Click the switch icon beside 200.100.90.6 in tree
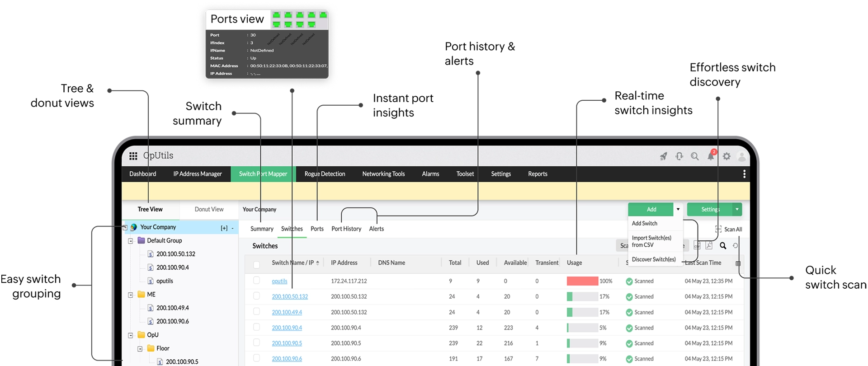Image resolution: width=868 pixels, height=366 pixels. pyautogui.click(x=151, y=322)
